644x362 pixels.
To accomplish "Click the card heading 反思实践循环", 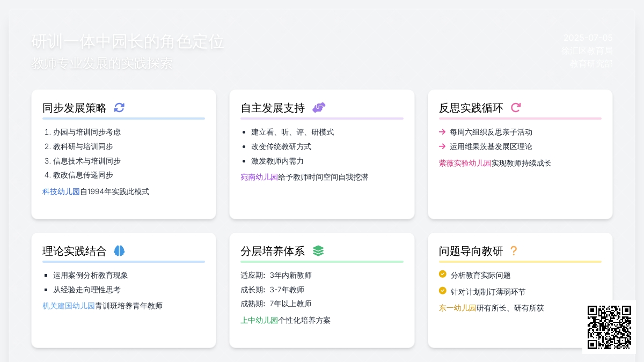I will [471, 108].
